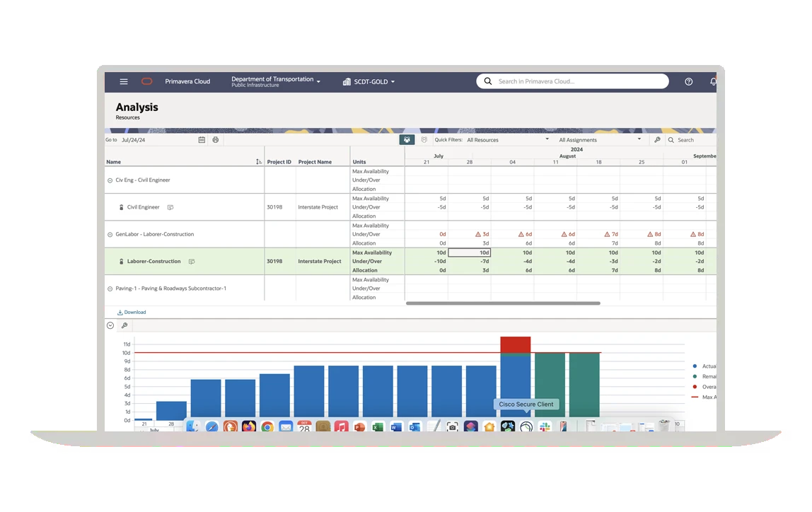
Task: Click the chart settings wrench icon
Action: click(124, 325)
